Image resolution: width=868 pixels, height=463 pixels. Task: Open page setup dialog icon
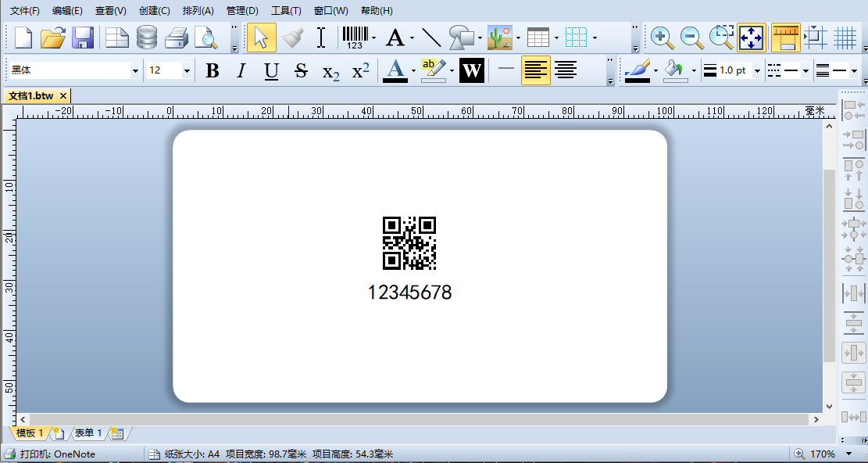pos(117,38)
